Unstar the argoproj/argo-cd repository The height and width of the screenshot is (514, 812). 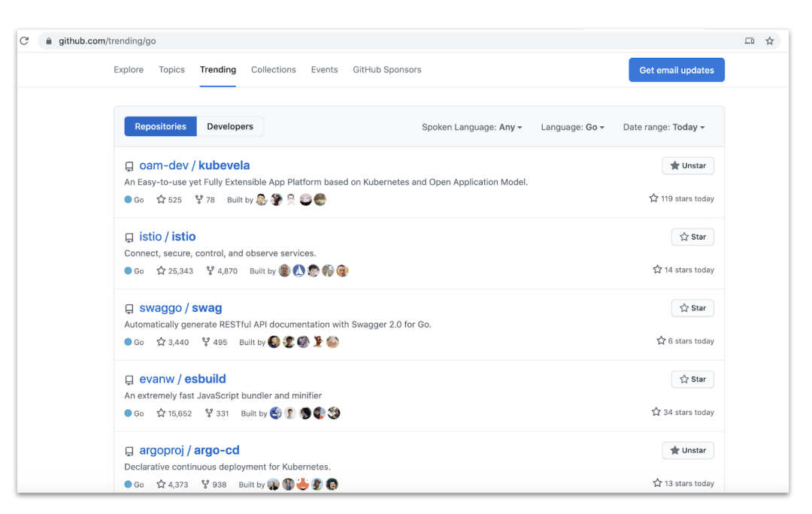tap(688, 450)
